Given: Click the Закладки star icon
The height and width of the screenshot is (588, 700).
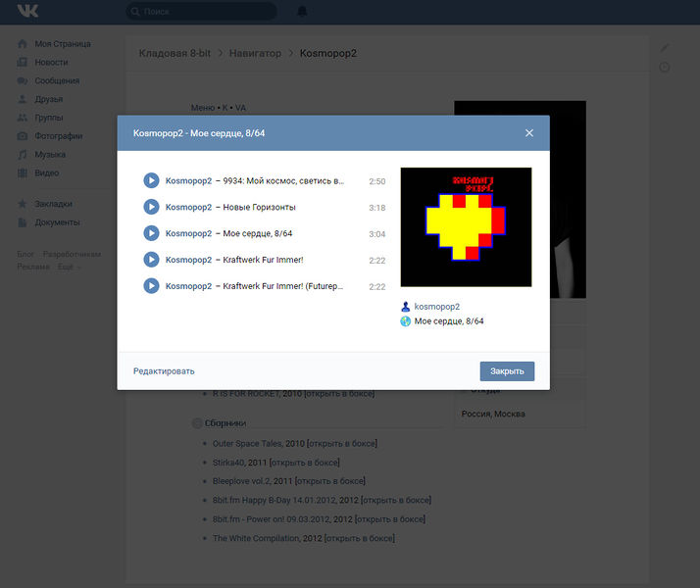Looking at the screenshot, I should pyautogui.click(x=23, y=204).
